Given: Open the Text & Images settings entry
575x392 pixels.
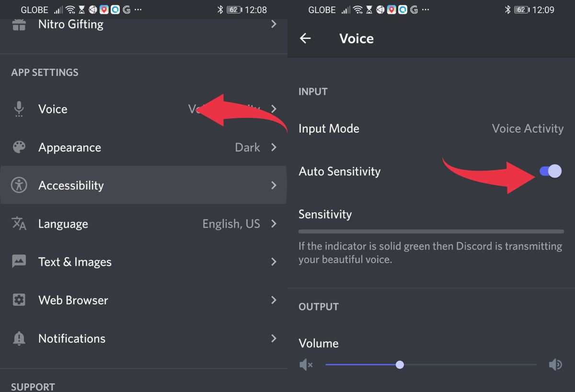Looking at the screenshot, I should (75, 262).
